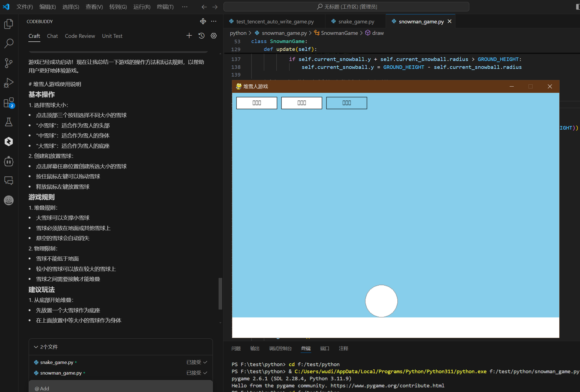Open the Testing flask icon
This screenshot has height=392, width=580.
click(9, 122)
